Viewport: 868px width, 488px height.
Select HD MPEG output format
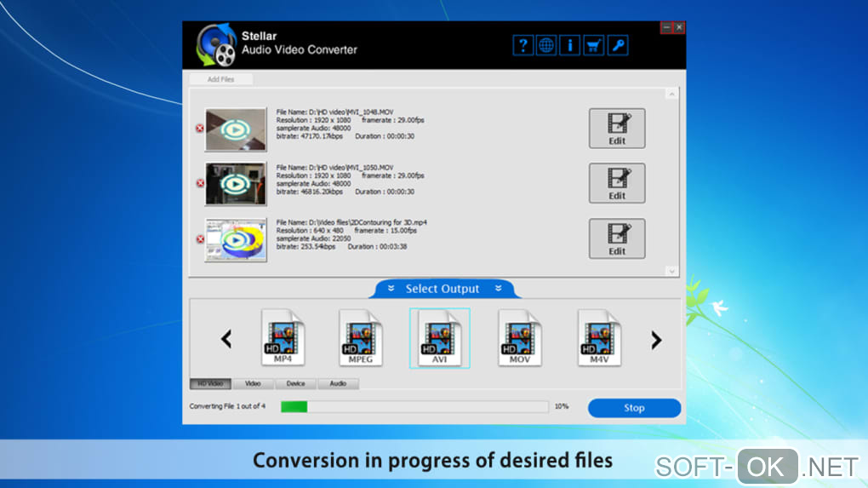tap(360, 337)
